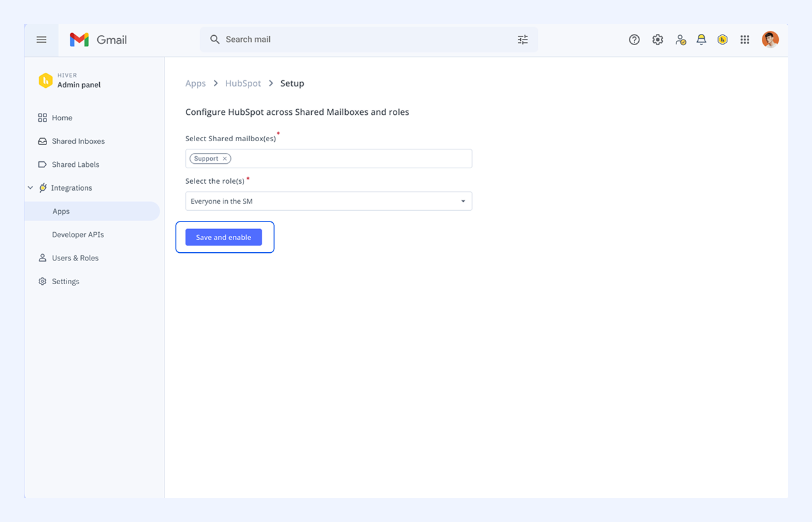Open the Google apps grid
Screen dimensions: 812x522
[745, 40]
